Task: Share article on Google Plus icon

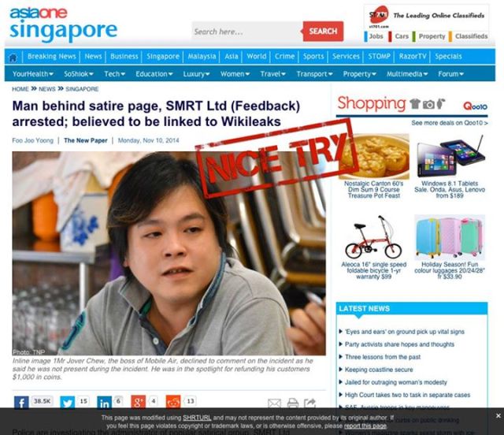Action: coord(139,402)
